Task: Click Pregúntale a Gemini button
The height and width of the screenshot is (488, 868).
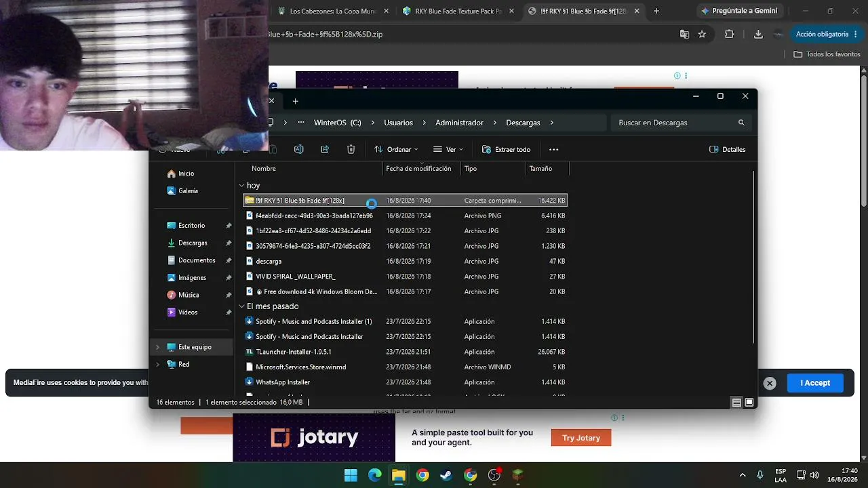Action: (x=739, y=11)
